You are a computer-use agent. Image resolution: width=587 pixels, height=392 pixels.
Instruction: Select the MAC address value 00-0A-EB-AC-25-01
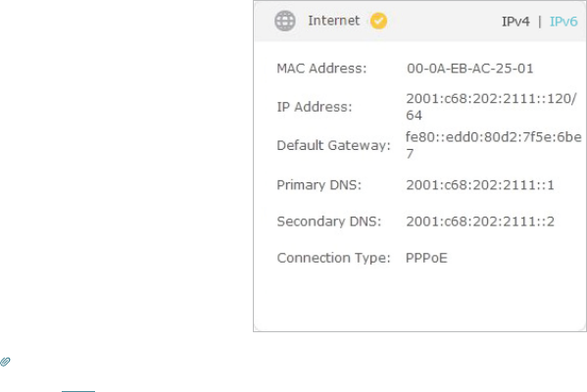click(469, 69)
